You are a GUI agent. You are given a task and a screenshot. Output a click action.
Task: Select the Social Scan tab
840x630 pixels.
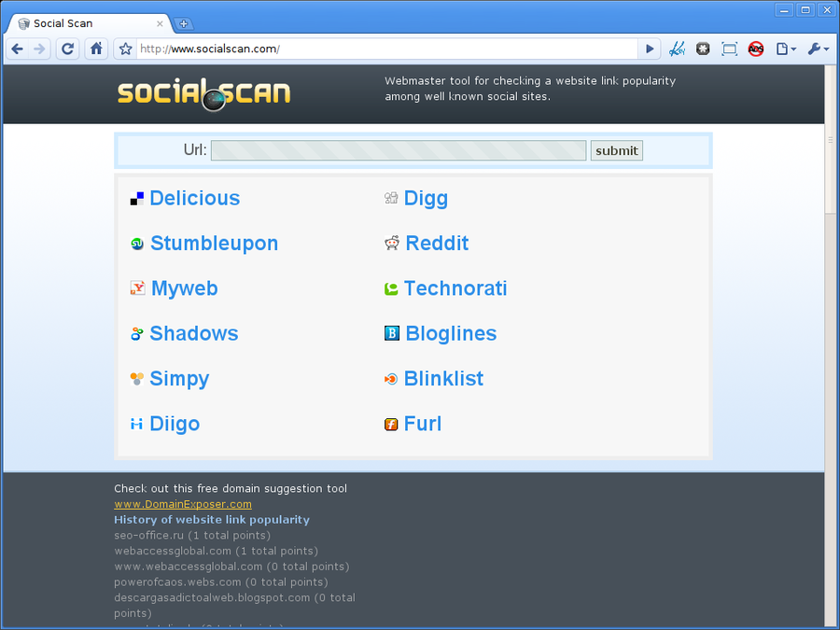tap(88, 23)
